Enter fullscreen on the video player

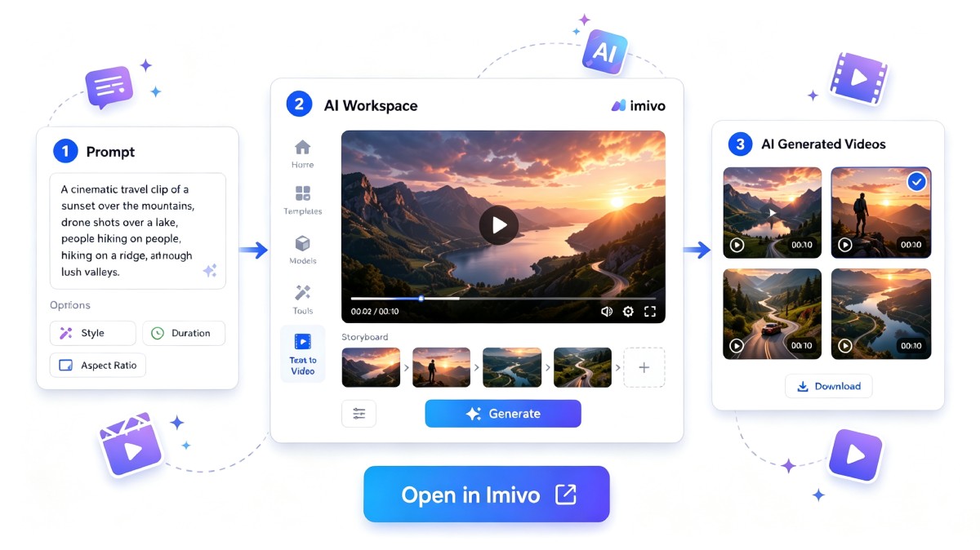click(650, 311)
